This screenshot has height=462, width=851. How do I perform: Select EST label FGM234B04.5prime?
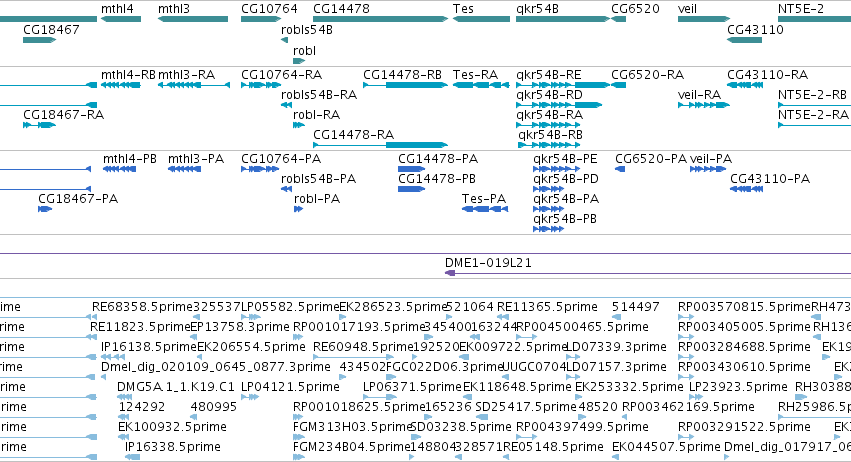[351, 447]
